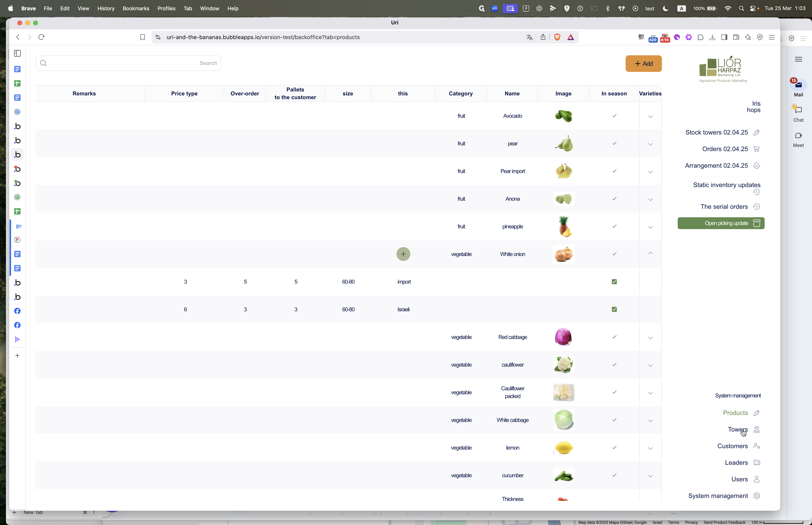Click the Open picking update button

point(721,223)
